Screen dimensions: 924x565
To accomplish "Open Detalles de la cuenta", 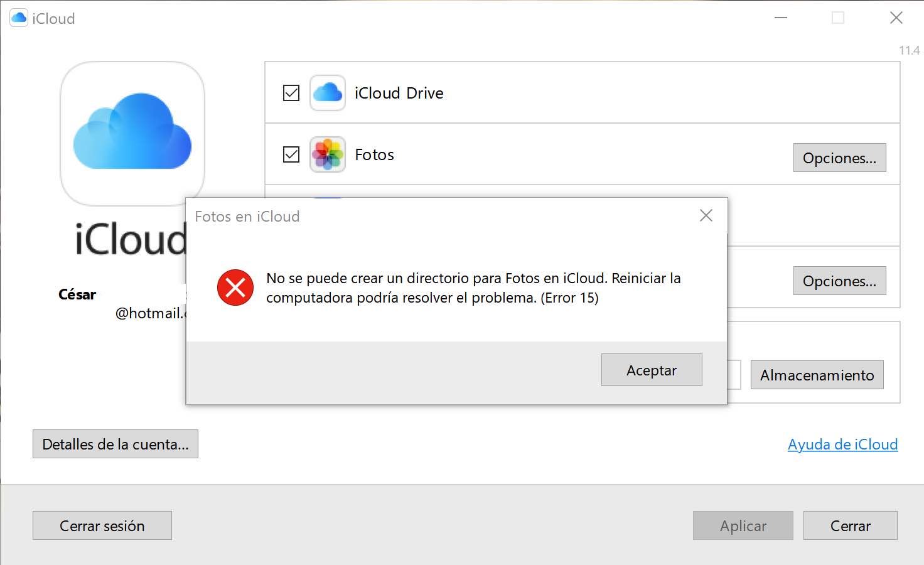I will pos(115,444).
